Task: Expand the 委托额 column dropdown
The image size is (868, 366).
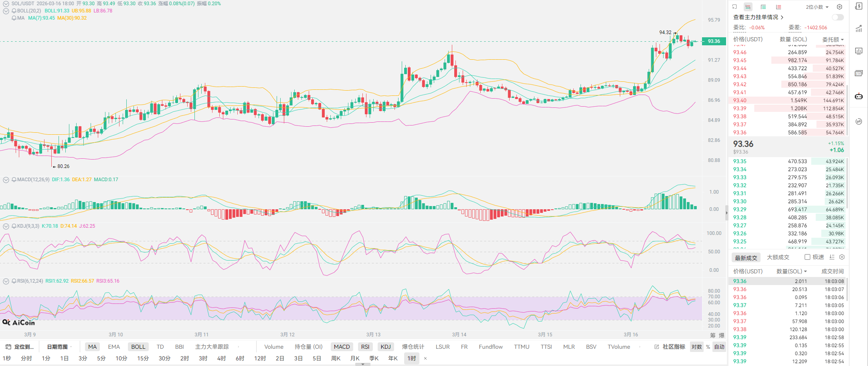Action: click(x=833, y=39)
